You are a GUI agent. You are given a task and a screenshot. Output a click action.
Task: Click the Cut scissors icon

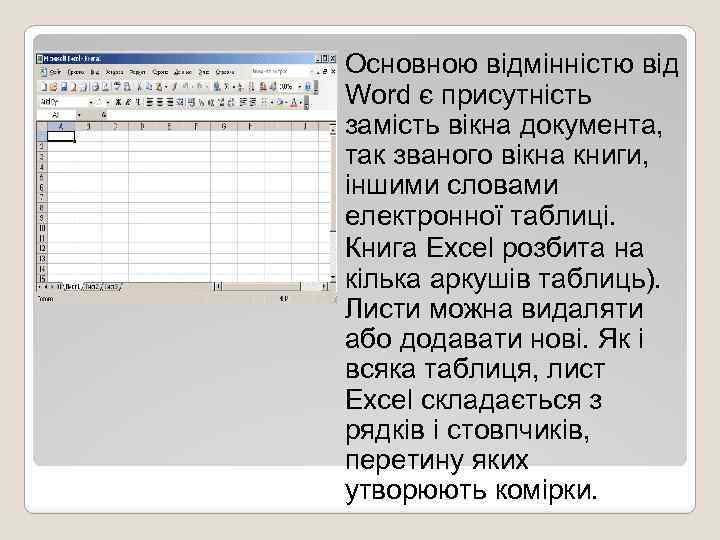(139, 87)
